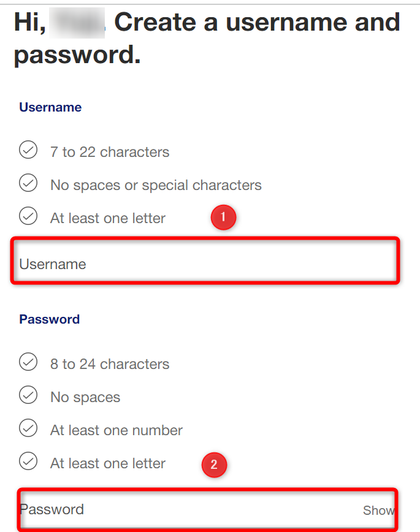Click the 'Create a username and password' heading
The image size is (420, 532).
[x=207, y=38]
